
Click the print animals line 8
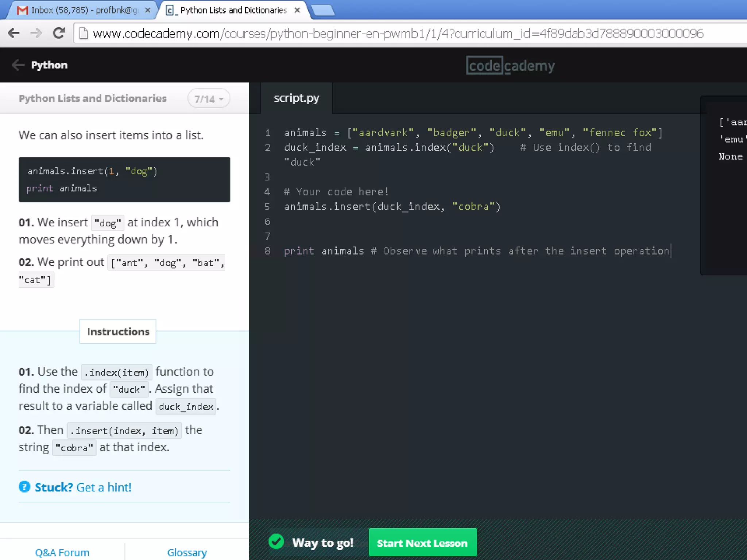[477, 251]
